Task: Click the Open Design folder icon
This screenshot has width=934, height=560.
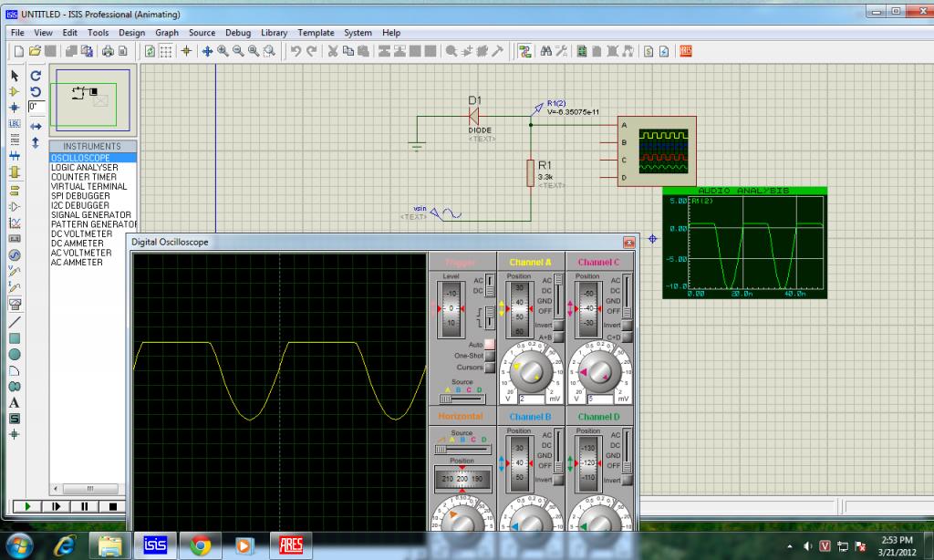Action: 35,51
